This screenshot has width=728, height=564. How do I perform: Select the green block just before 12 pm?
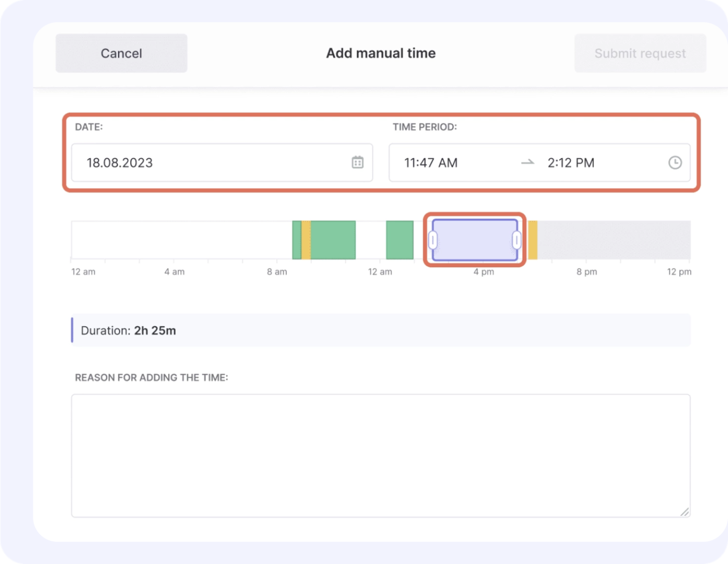(399, 240)
